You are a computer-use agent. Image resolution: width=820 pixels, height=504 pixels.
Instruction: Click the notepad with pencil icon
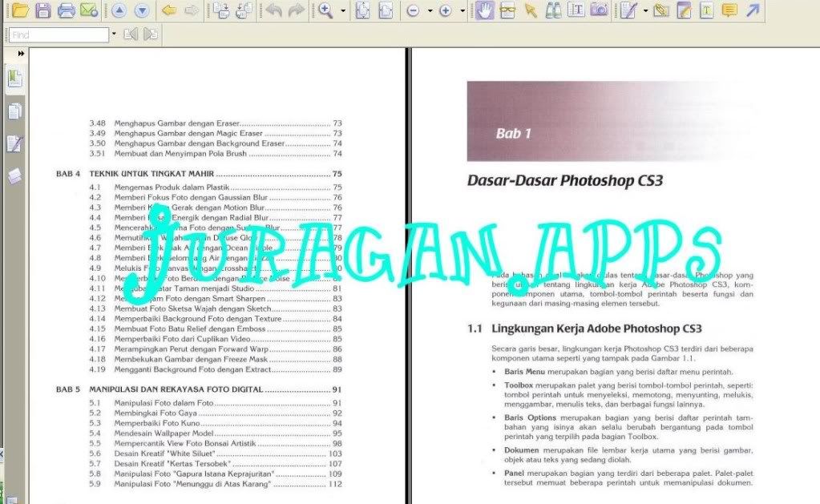point(684,10)
